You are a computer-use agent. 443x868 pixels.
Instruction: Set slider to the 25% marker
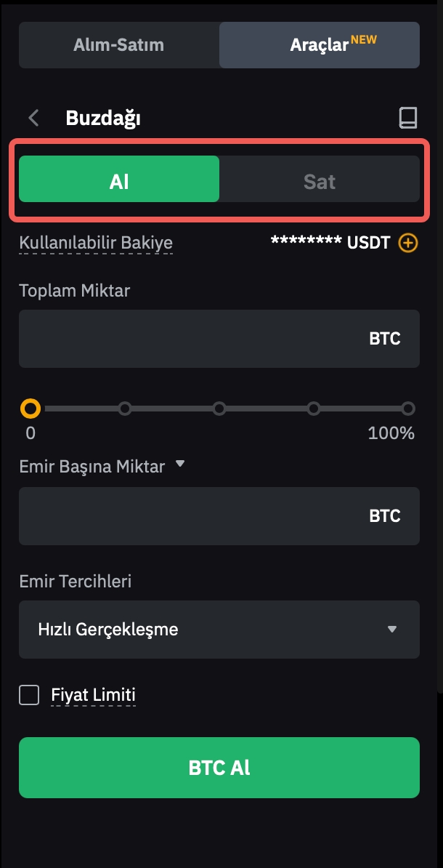click(x=125, y=409)
